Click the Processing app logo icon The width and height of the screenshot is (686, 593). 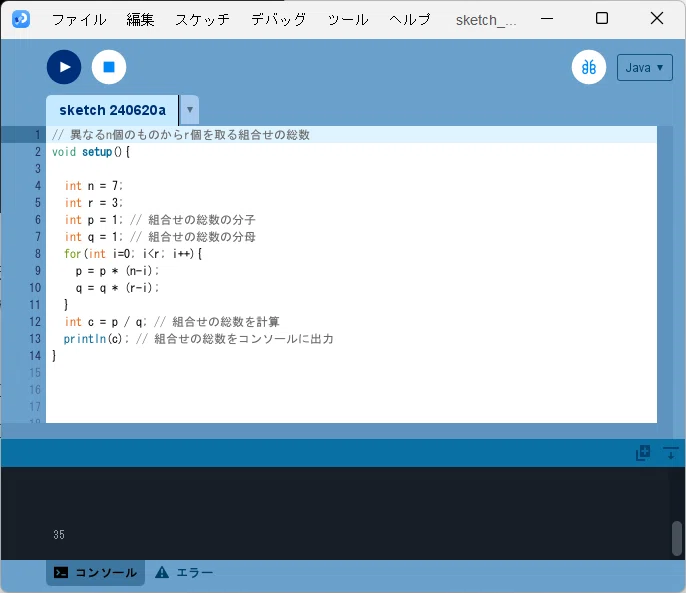(x=21, y=19)
